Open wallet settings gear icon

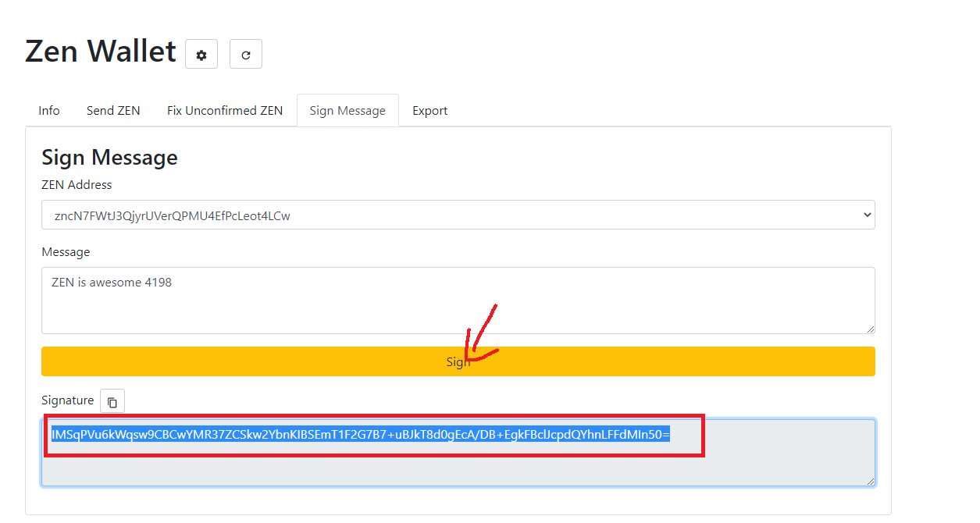click(201, 54)
